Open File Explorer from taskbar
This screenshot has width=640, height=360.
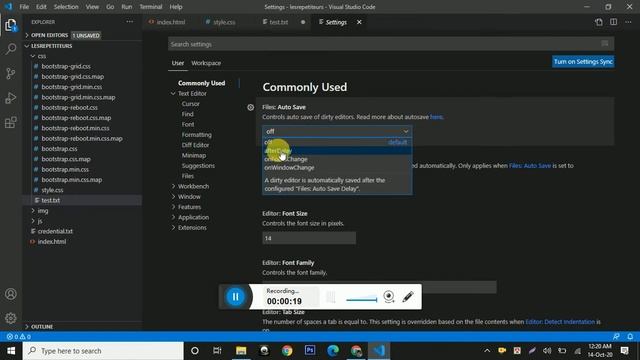(x=241, y=351)
